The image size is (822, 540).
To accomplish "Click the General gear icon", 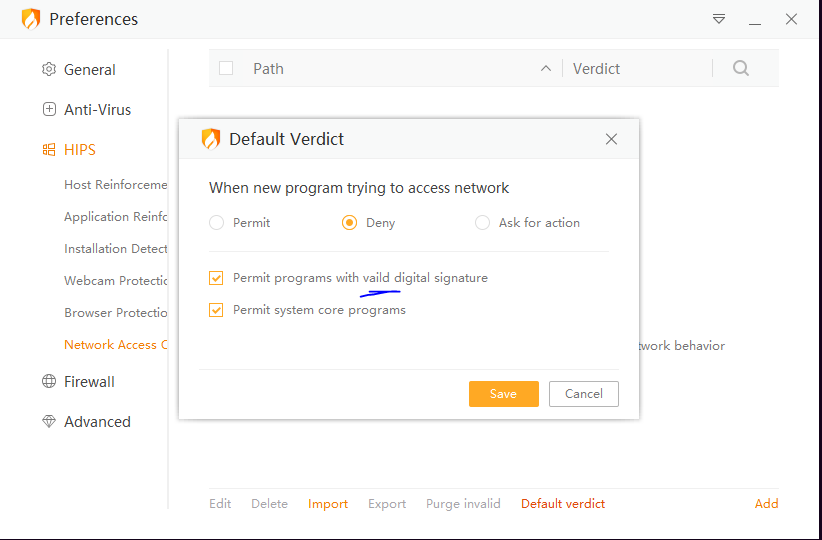I will tap(49, 70).
